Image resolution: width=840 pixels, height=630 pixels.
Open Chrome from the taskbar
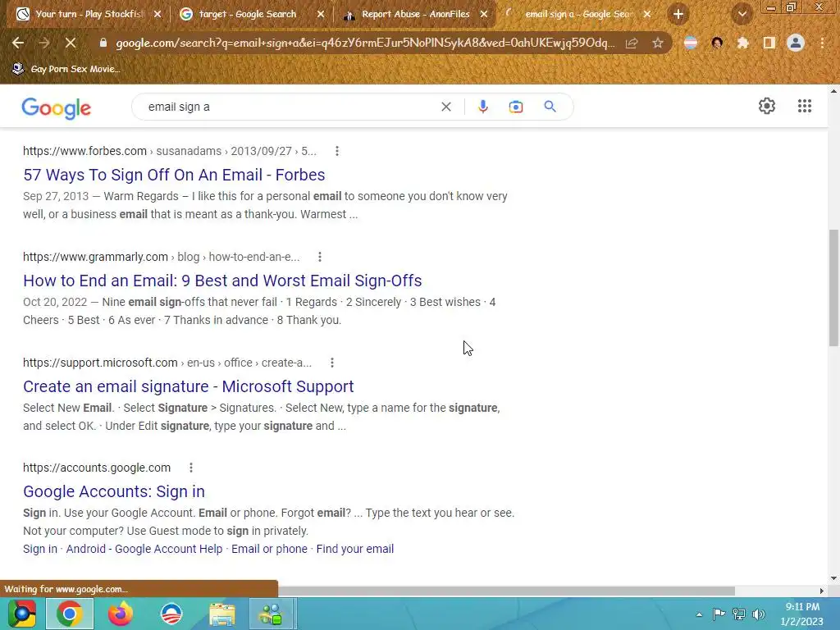coord(70,614)
